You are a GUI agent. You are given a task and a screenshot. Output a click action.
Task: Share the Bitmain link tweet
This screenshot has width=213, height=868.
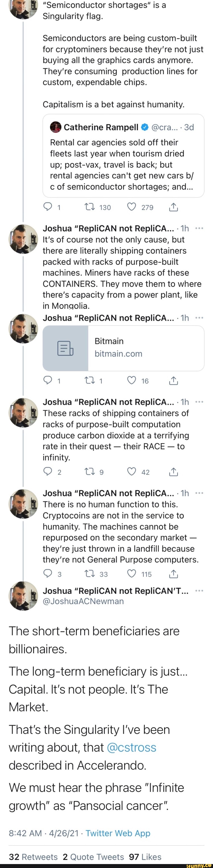point(173,381)
